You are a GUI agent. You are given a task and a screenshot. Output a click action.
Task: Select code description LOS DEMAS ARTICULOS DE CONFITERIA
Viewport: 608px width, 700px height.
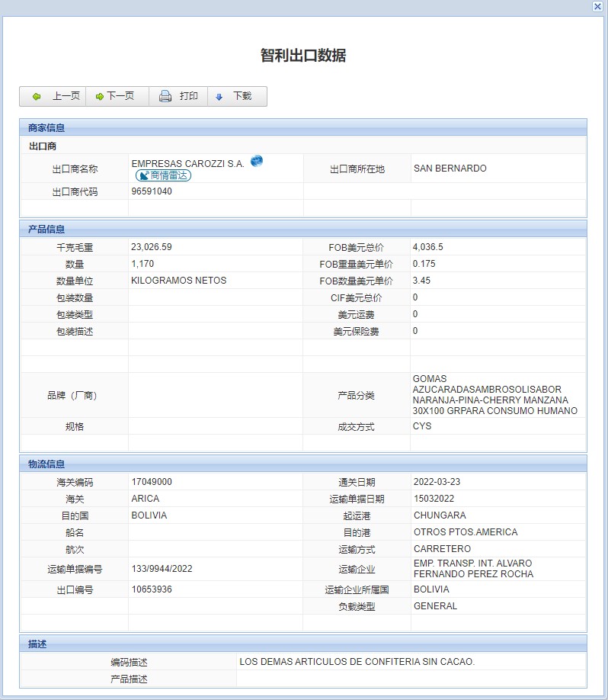357,662
